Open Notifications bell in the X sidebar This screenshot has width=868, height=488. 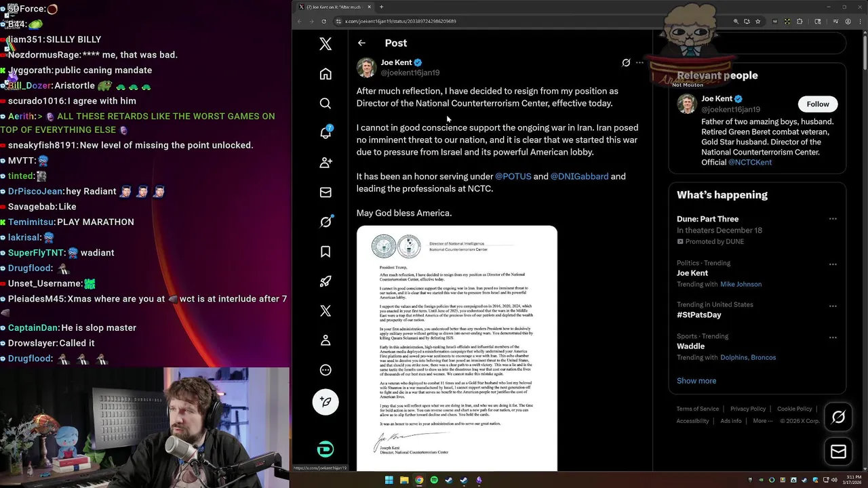click(325, 132)
